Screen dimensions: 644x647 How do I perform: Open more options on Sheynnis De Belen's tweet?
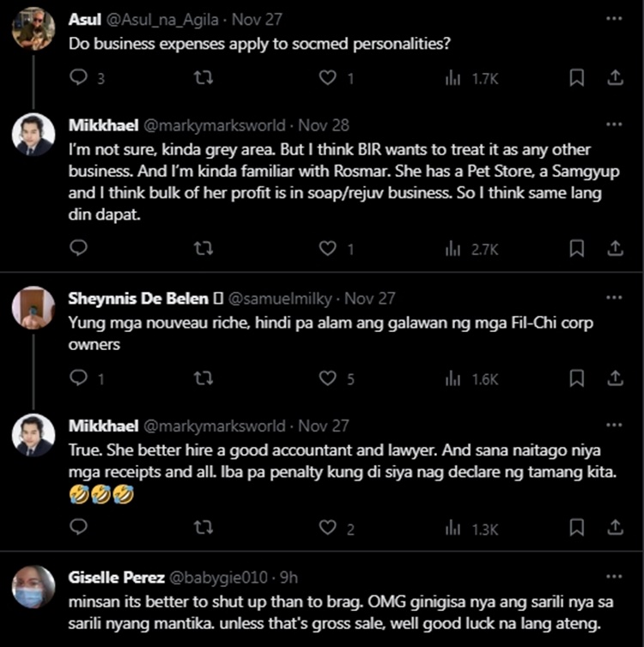613,299
